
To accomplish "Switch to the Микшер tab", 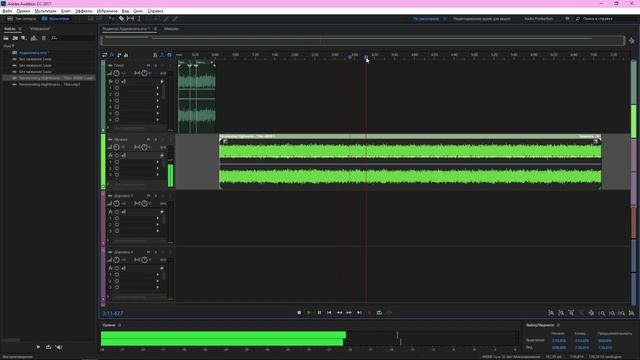I will [171, 29].
